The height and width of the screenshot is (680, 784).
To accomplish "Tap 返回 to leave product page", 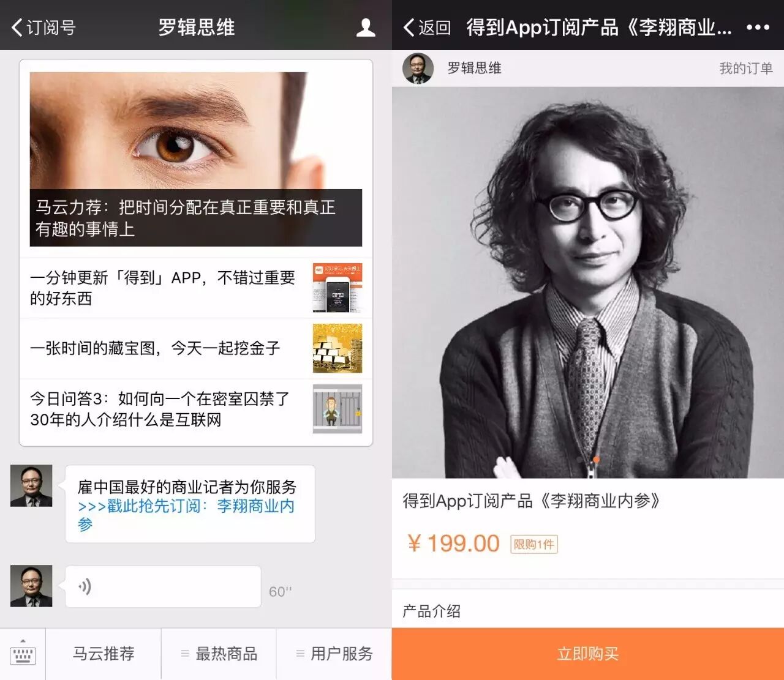I will (x=427, y=28).
